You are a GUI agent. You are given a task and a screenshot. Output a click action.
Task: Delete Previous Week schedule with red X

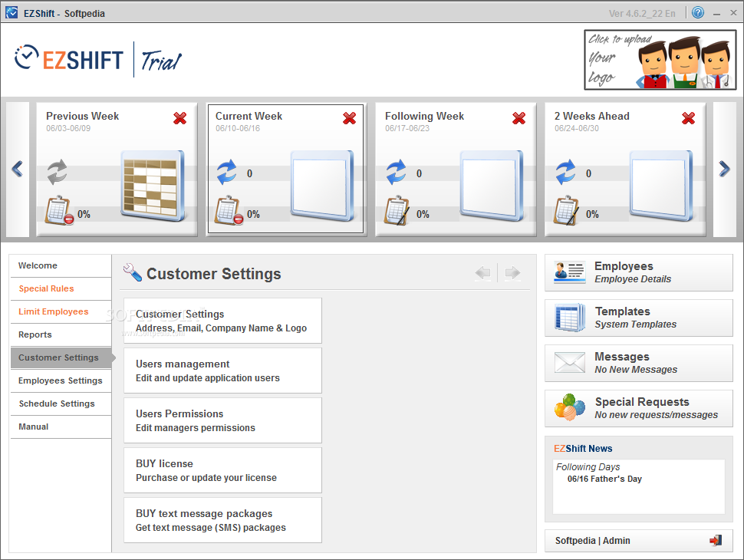(179, 118)
